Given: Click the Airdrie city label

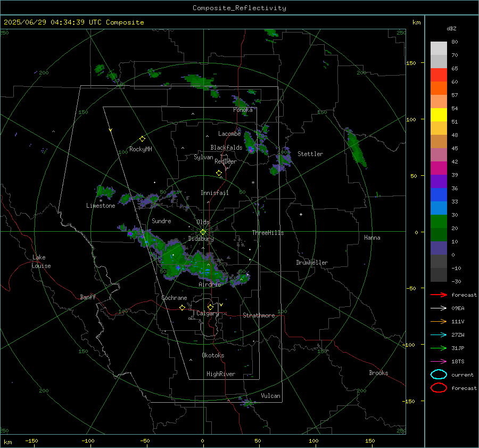Looking at the screenshot, I should 210,284.
